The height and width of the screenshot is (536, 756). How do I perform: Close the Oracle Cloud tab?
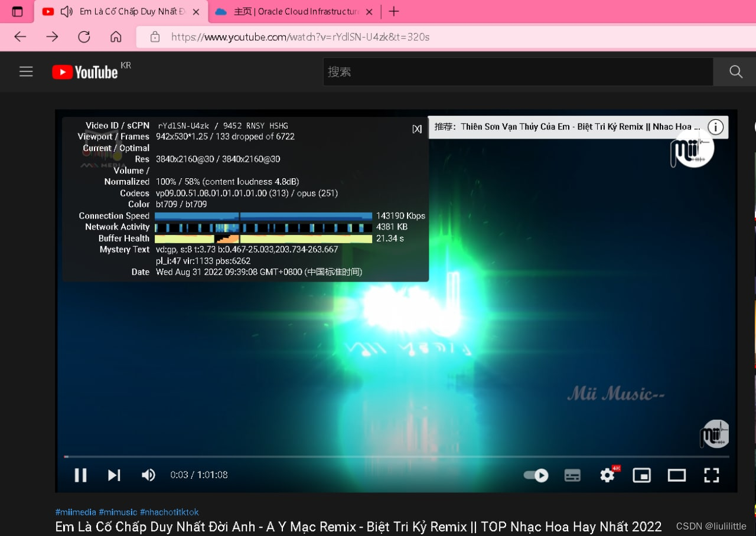pos(369,11)
